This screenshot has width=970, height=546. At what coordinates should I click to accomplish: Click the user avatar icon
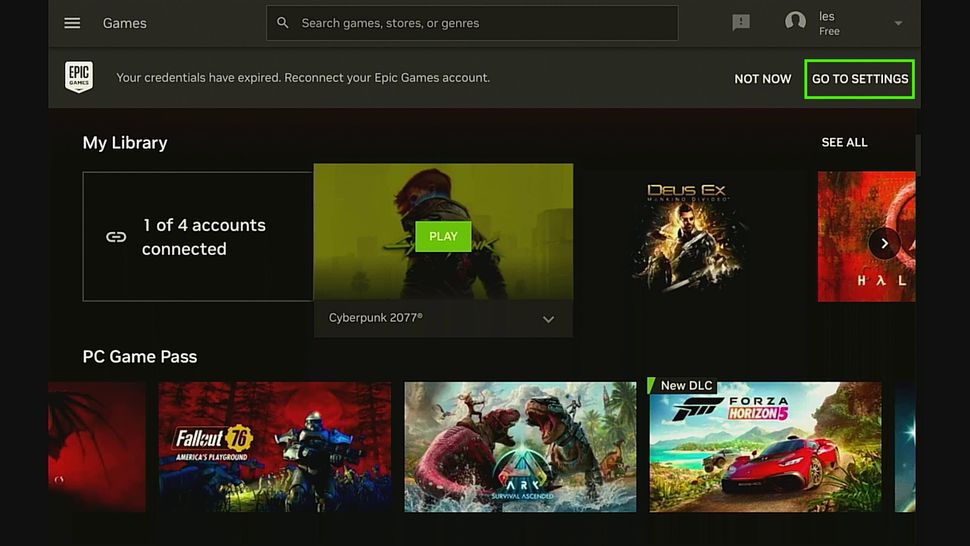click(795, 21)
